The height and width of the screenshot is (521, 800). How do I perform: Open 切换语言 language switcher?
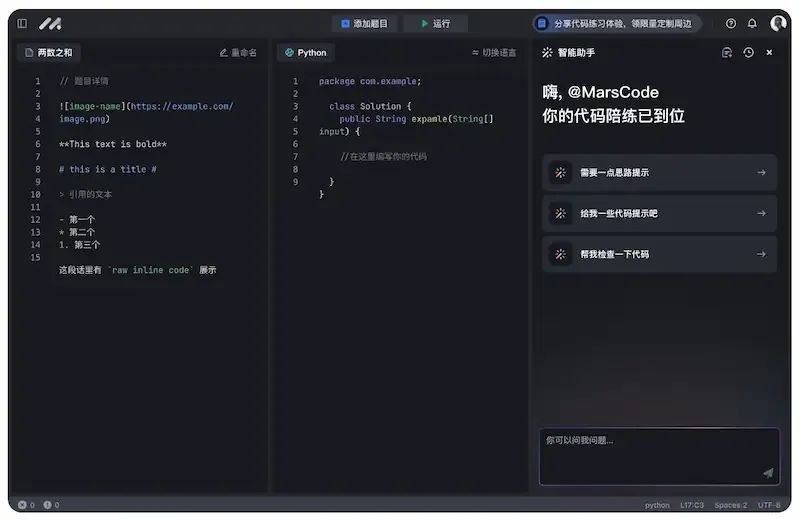(494, 53)
